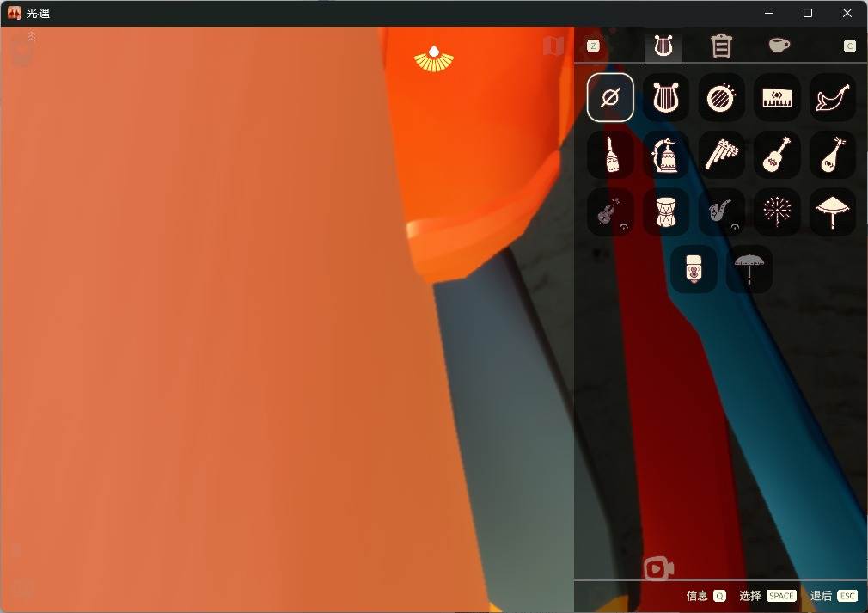Click the Z previous-tab key hint

tap(593, 46)
